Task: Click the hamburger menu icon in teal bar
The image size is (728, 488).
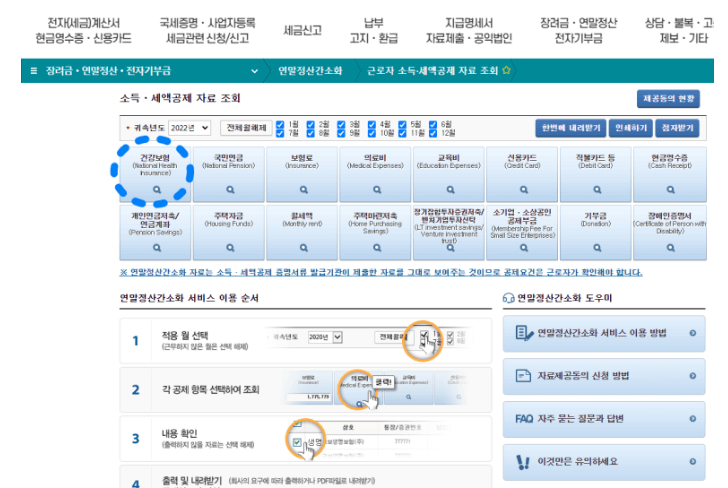Action: (x=33, y=71)
